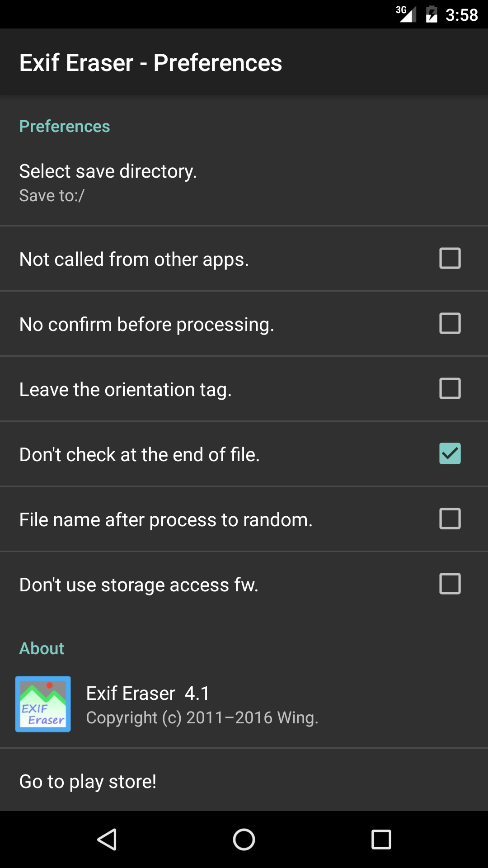Open recent apps with square button

[381, 840]
